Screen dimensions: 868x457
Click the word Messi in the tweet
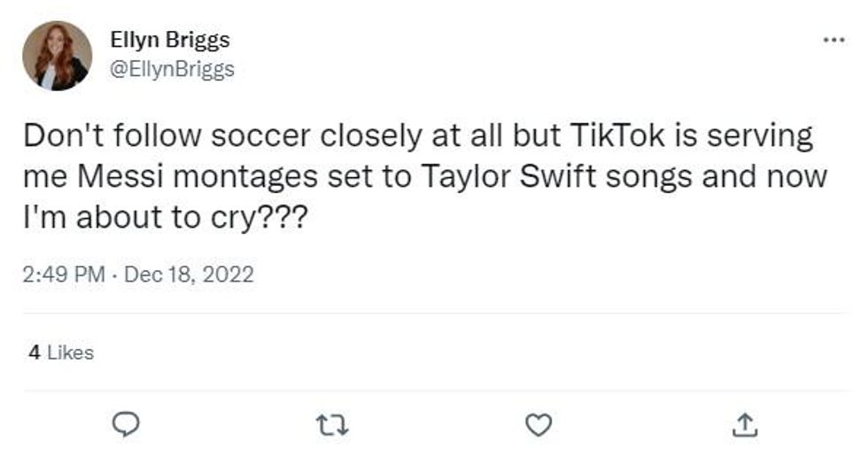112,175
